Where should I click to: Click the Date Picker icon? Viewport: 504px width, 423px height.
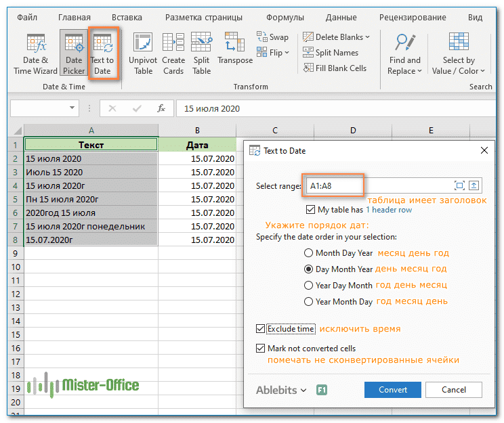73,53
